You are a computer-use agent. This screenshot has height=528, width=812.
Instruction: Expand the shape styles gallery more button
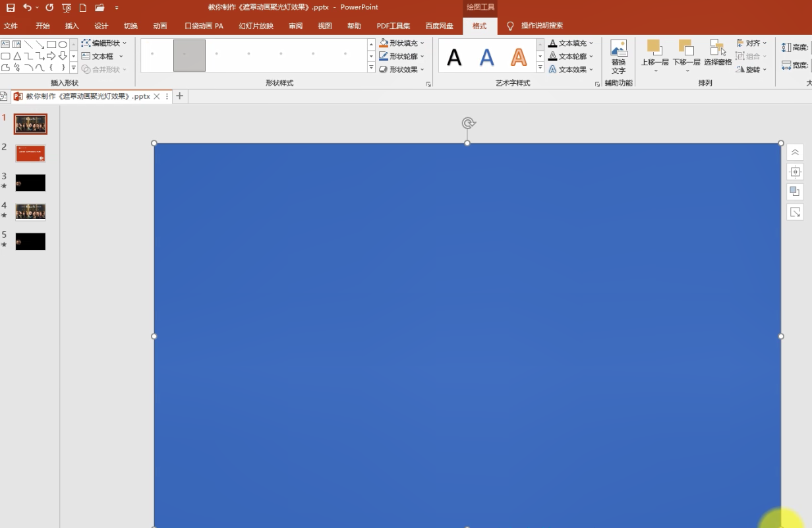point(371,68)
